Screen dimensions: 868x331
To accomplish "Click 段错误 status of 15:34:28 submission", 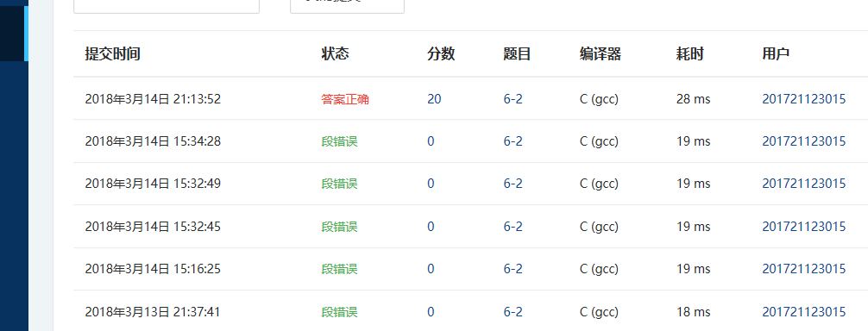I will [339, 141].
